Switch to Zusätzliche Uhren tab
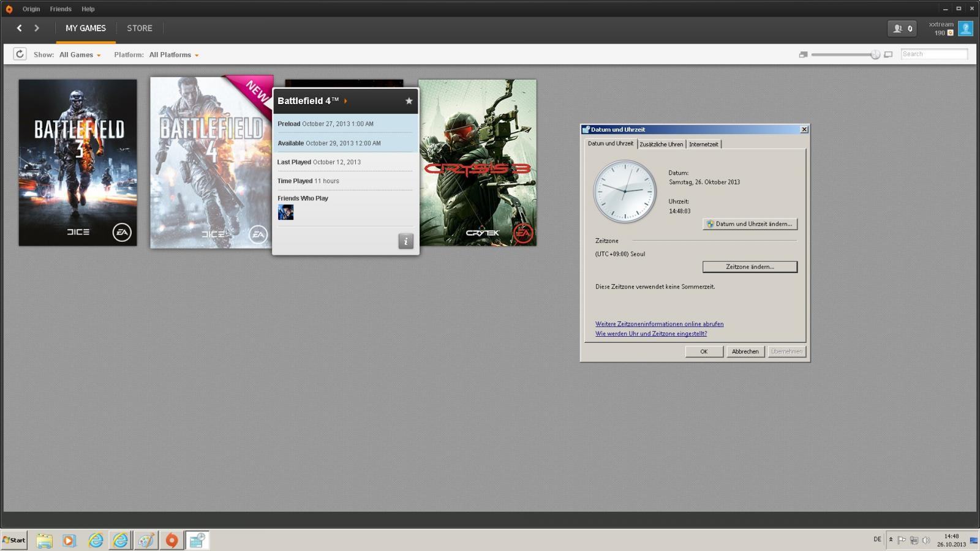Screen dimensions: 980x551 (x=661, y=144)
